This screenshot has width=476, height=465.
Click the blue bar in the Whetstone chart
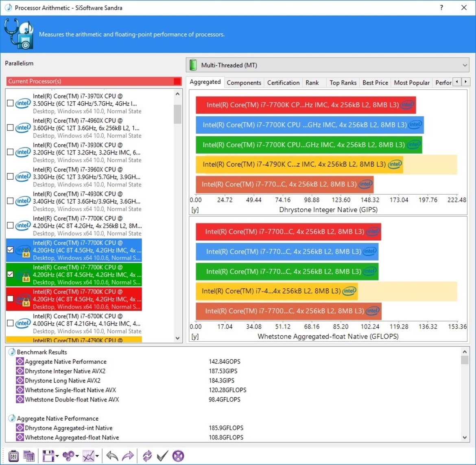click(x=287, y=252)
